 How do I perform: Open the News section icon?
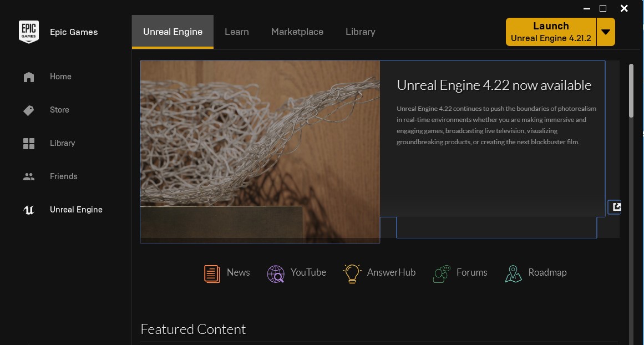(211, 273)
